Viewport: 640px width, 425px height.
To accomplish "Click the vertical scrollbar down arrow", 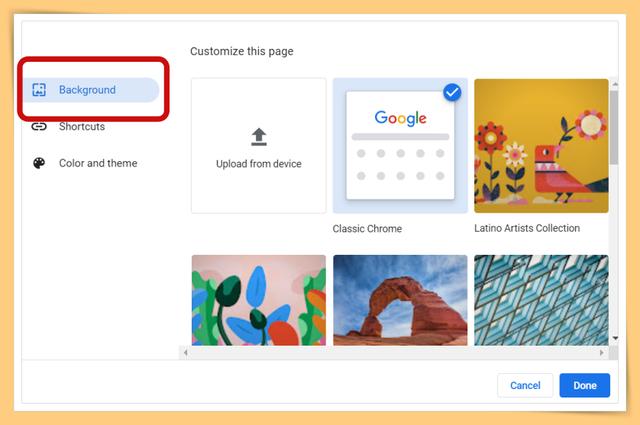I will pos(615,338).
